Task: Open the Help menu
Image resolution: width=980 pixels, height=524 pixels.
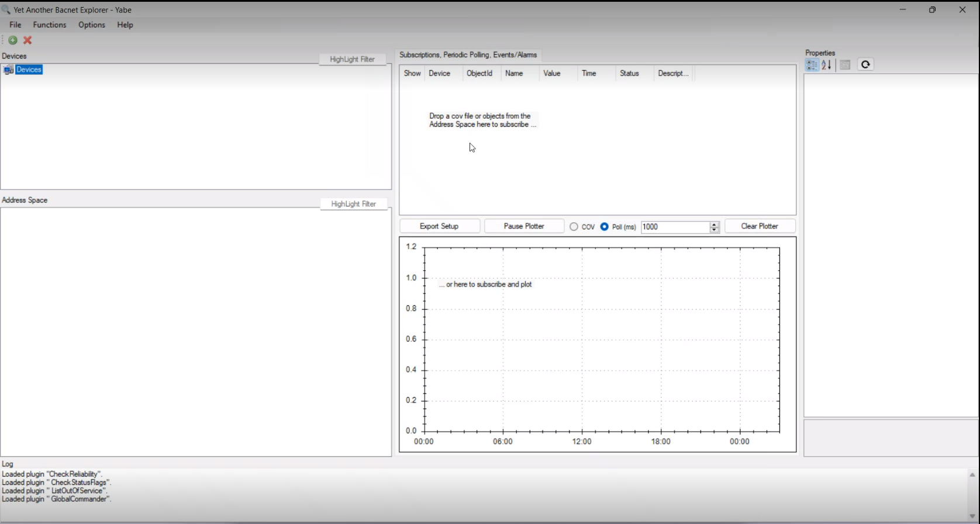Action: 125,25
